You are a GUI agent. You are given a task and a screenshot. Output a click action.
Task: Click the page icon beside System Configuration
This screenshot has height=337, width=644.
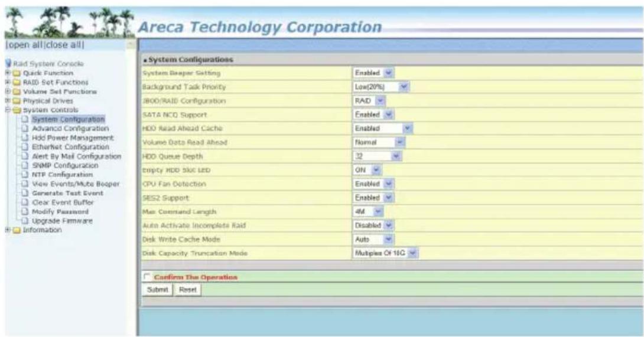25,119
